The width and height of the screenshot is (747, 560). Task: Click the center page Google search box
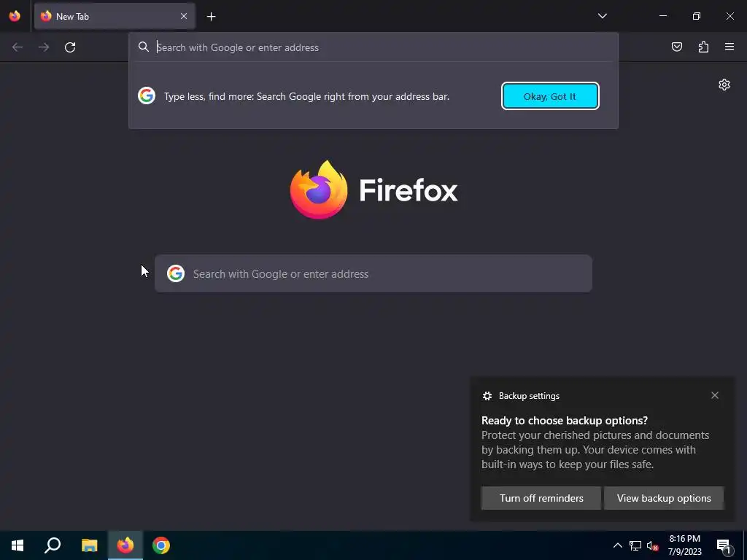click(373, 273)
